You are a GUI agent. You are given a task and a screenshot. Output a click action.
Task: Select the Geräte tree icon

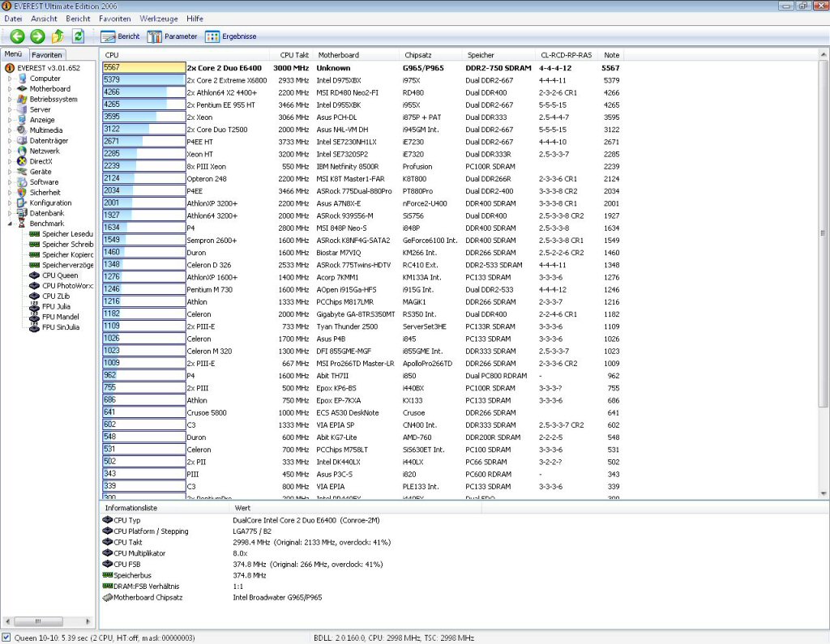[22, 172]
